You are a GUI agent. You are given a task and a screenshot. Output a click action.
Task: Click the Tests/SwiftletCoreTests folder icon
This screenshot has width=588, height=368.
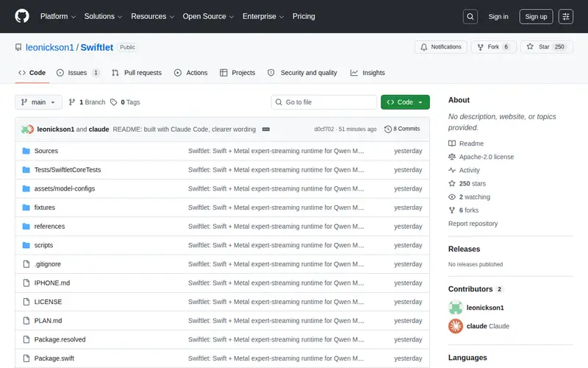[x=26, y=170]
